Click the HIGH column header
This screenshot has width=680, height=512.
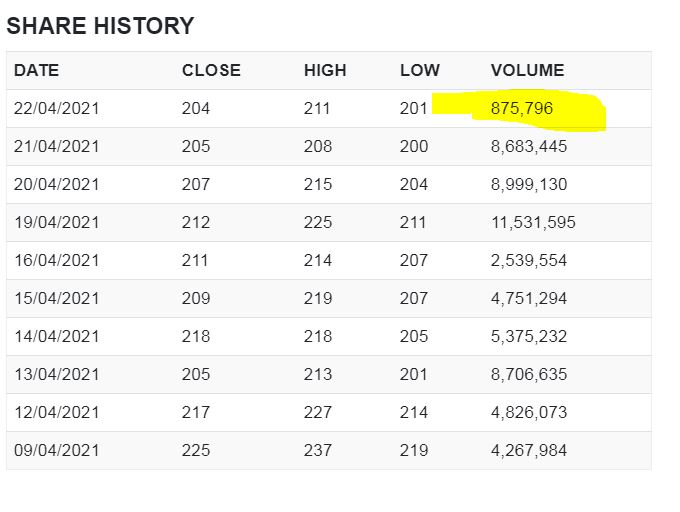pos(325,70)
